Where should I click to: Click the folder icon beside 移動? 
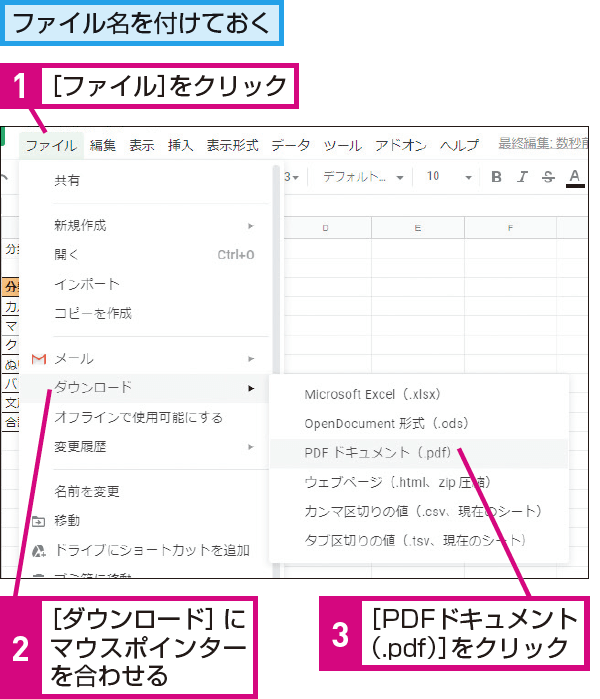click(x=39, y=520)
